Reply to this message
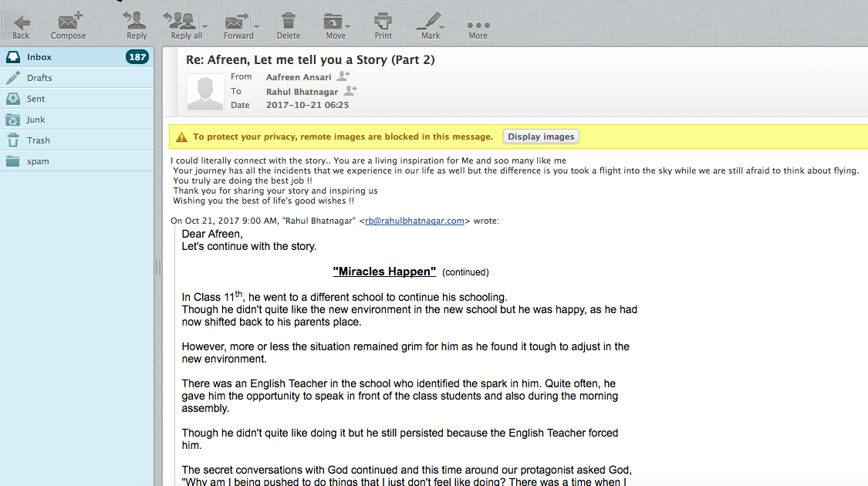The width and height of the screenshot is (868, 486). 136,26
